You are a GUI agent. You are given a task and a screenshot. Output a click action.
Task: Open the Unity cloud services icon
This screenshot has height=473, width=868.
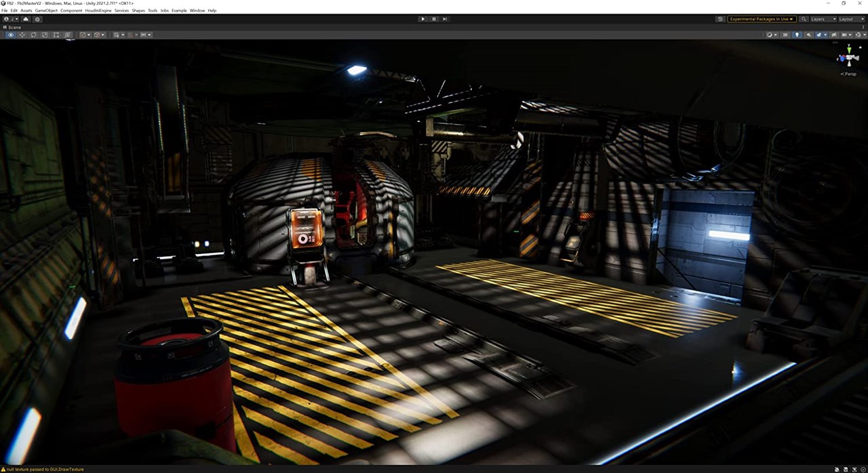point(26,19)
